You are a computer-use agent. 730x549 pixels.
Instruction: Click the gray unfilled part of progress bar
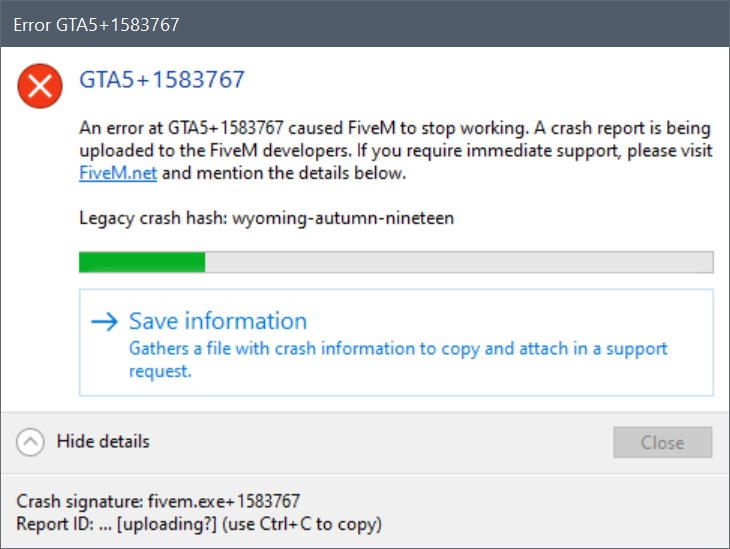point(458,262)
